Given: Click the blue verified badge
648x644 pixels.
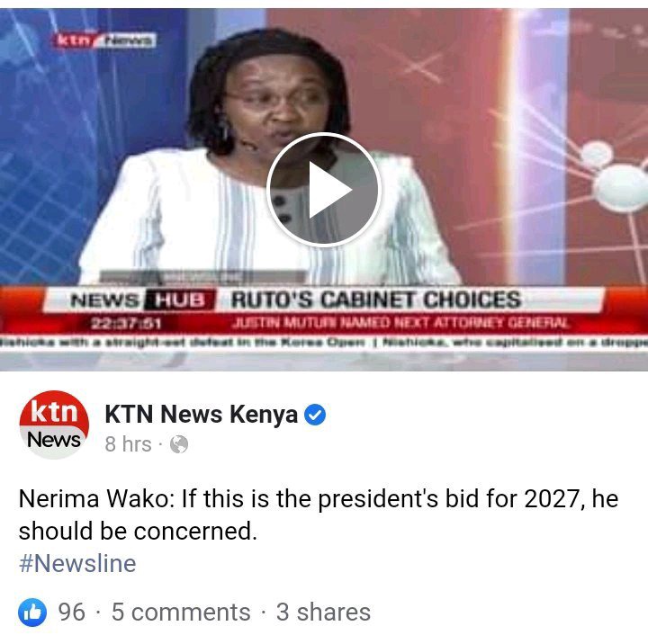Looking at the screenshot, I should 315,416.
